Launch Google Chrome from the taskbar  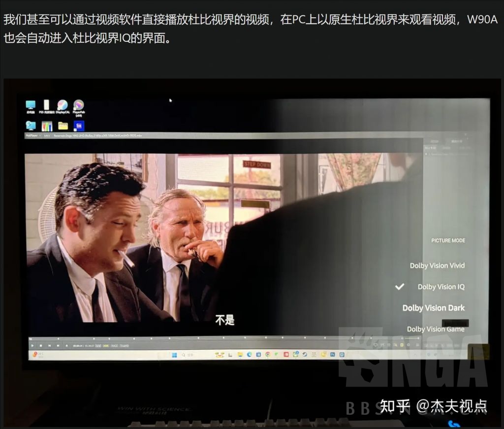[267, 354]
